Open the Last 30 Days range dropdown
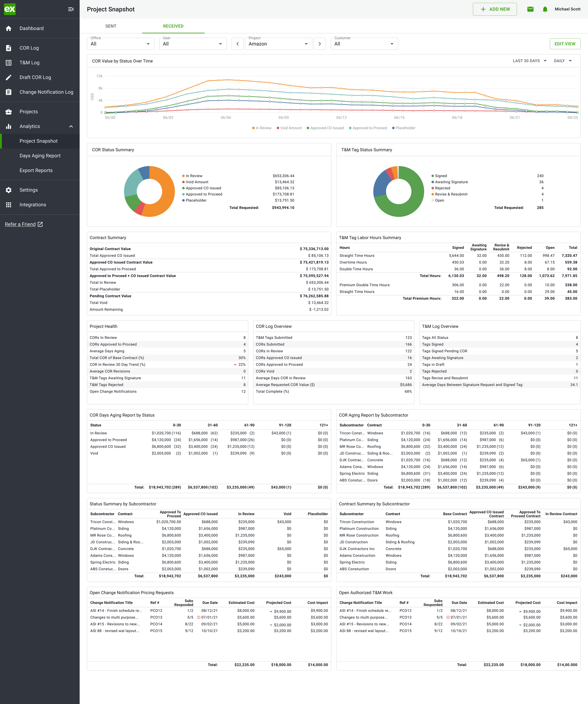 coord(529,61)
